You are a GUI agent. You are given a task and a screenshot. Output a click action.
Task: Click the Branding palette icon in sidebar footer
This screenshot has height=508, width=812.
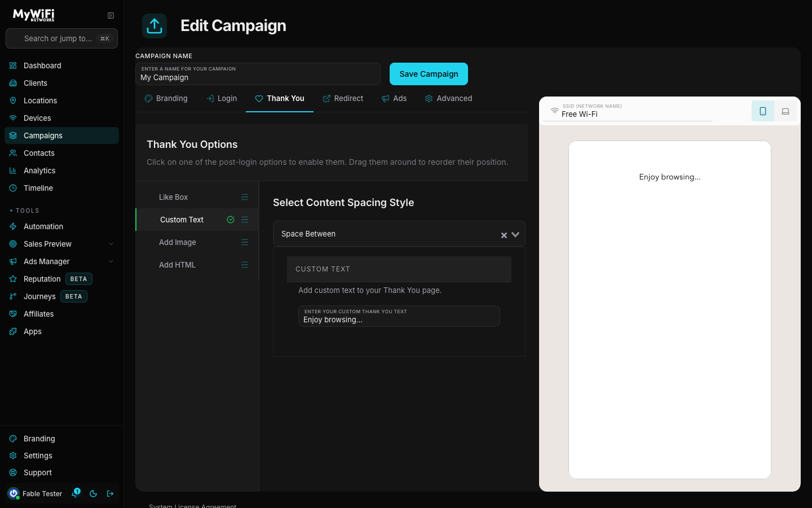coord(13,439)
